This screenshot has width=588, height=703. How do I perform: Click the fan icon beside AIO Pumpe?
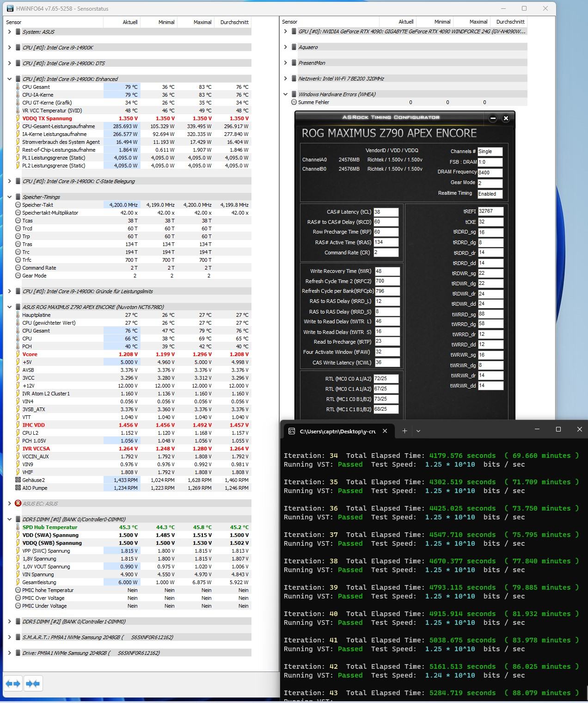(x=18, y=488)
